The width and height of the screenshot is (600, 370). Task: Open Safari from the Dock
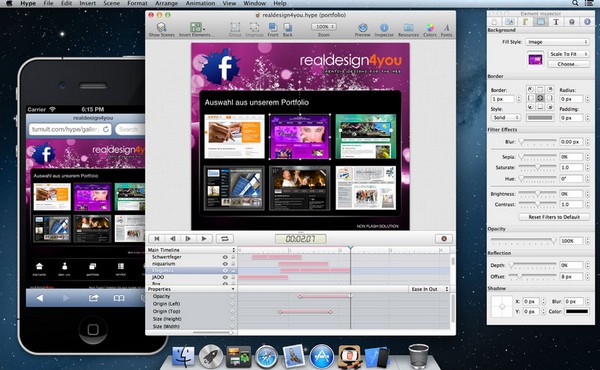[x=266, y=357]
